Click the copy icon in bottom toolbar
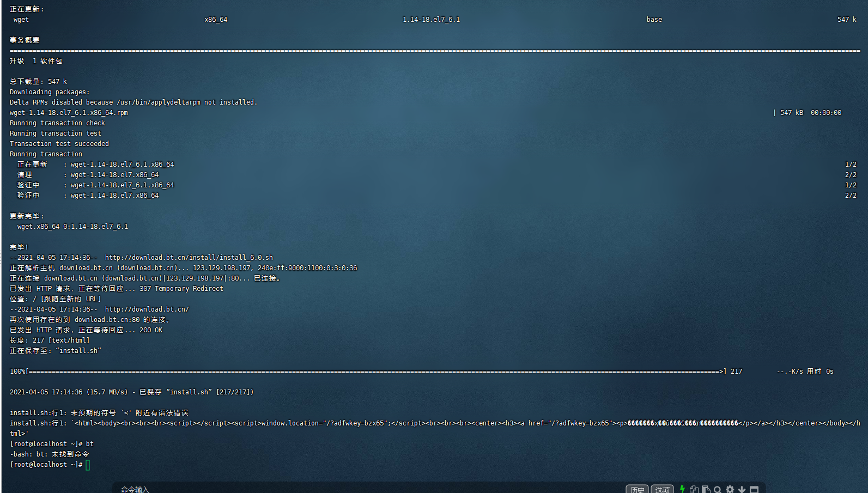The width and height of the screenshot is (868, 493). pos(694,489)
